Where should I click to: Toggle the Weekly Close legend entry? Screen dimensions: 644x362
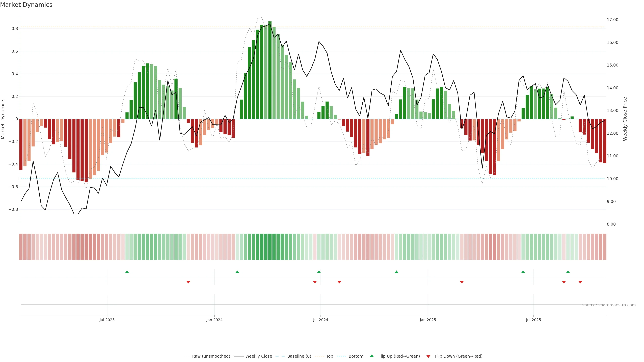(258, 356)
